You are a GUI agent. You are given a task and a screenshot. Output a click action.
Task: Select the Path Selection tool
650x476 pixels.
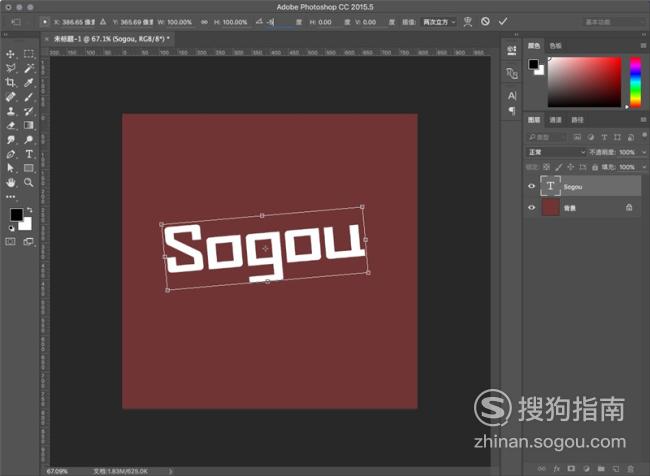10,168
